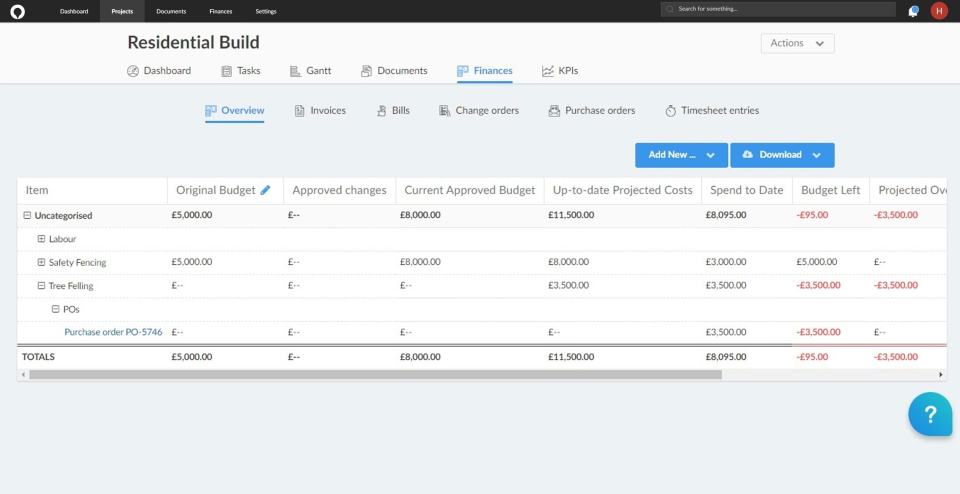This screenshot has height=494, width=960.
Task: Open Documents in top navigation
Action: (x=171, y=11)
